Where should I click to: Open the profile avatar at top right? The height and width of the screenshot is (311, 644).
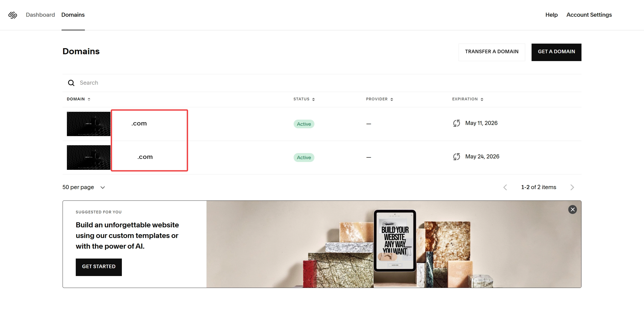click(629, 14)
